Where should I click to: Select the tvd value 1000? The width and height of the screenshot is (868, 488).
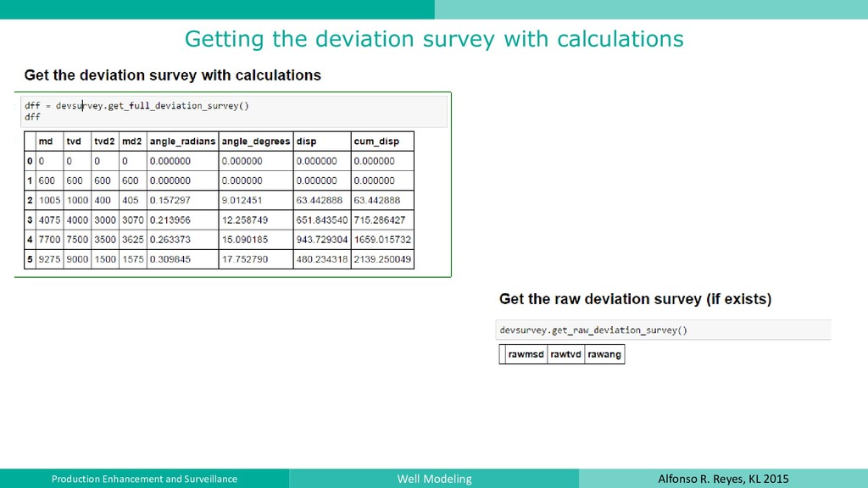tap(77, 200)
